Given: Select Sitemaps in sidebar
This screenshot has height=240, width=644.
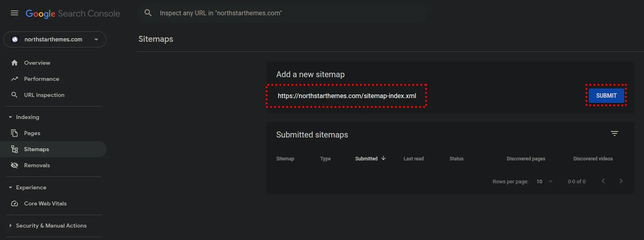Looking at the screenshot, I should [53, 149].
